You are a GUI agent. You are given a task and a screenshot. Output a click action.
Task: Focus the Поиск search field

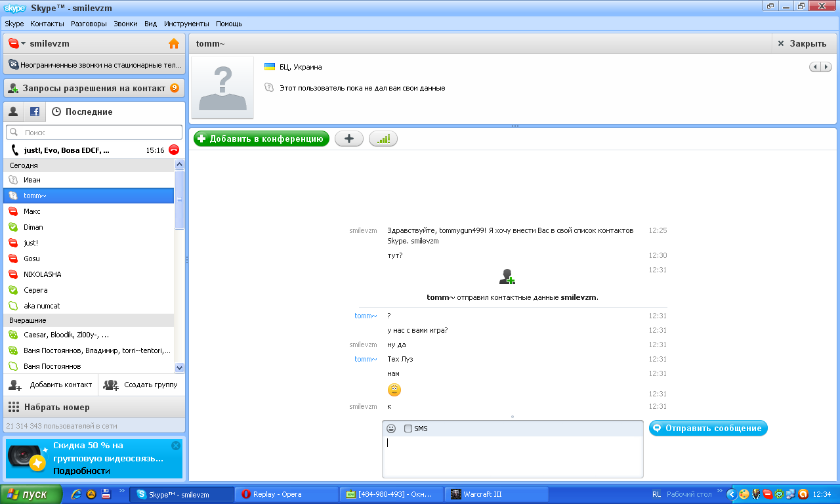click(94, 133)
